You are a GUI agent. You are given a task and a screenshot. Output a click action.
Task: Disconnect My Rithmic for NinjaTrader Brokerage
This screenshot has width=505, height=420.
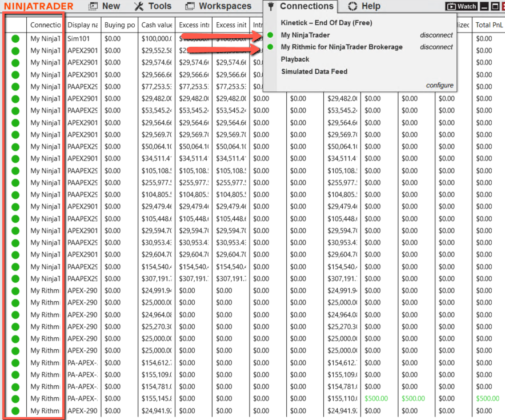coord(436,47)
